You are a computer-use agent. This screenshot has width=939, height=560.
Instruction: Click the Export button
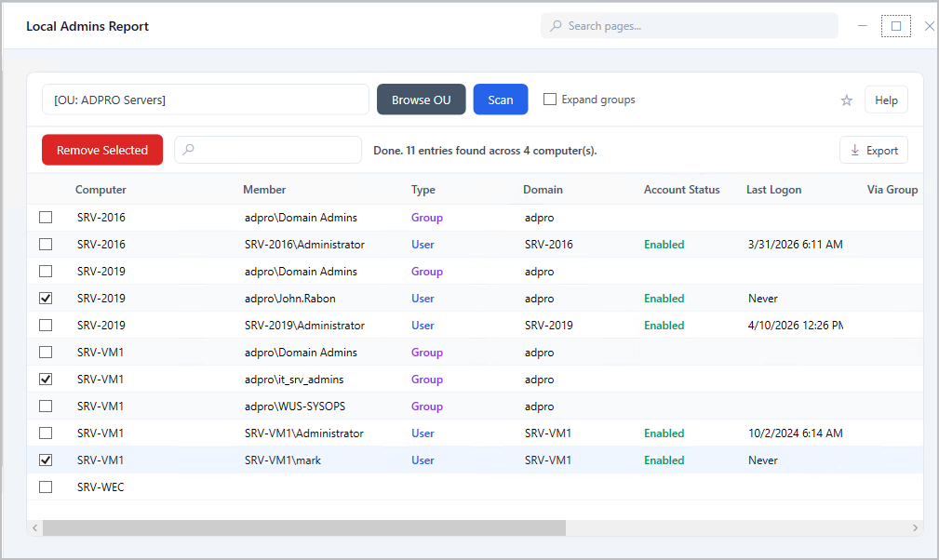(874, 150)
